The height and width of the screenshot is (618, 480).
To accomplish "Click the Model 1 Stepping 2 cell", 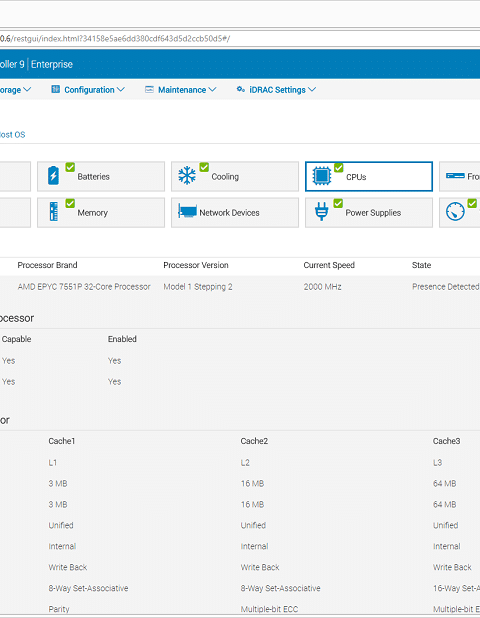I will (x=198, y=287).
